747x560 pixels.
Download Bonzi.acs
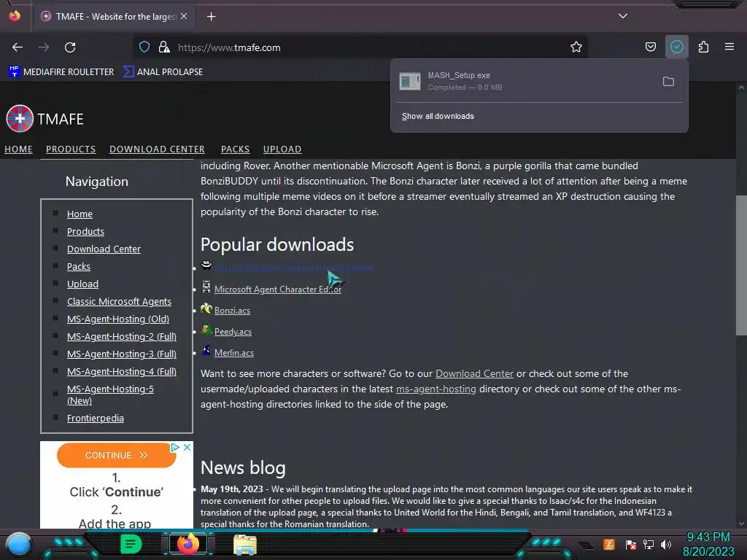click(x=232, y=311)
